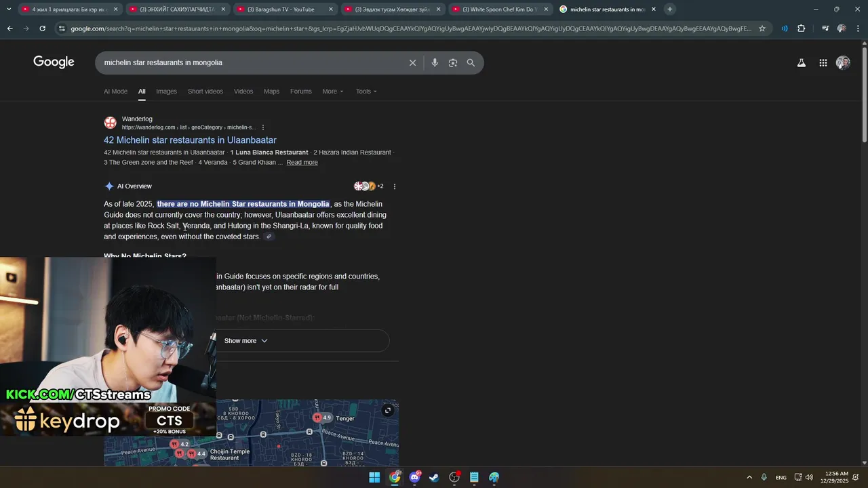Open the volume control in tray

tap(809, 477)
